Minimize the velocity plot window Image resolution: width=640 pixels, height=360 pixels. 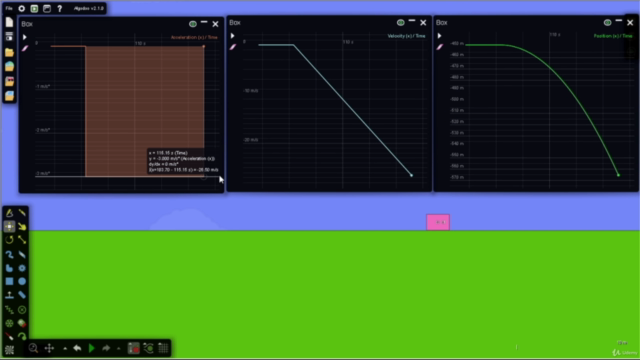coord(412,21)
